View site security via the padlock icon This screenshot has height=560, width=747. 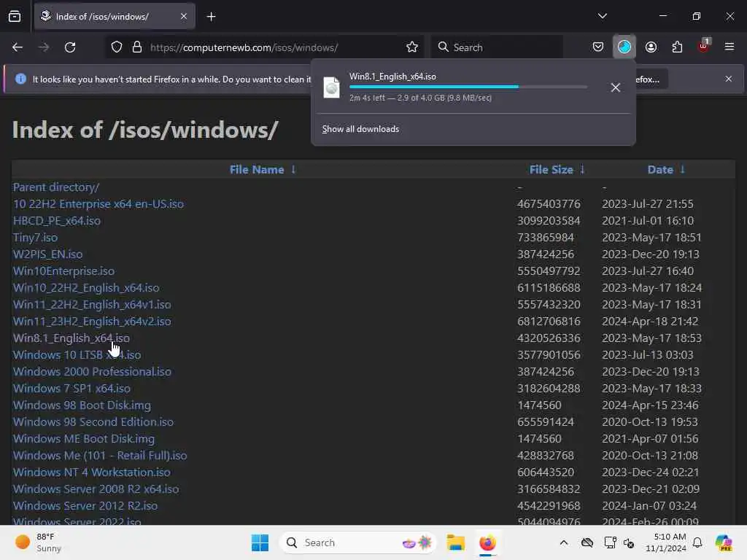pyautogui.click(x=137, y=47)
